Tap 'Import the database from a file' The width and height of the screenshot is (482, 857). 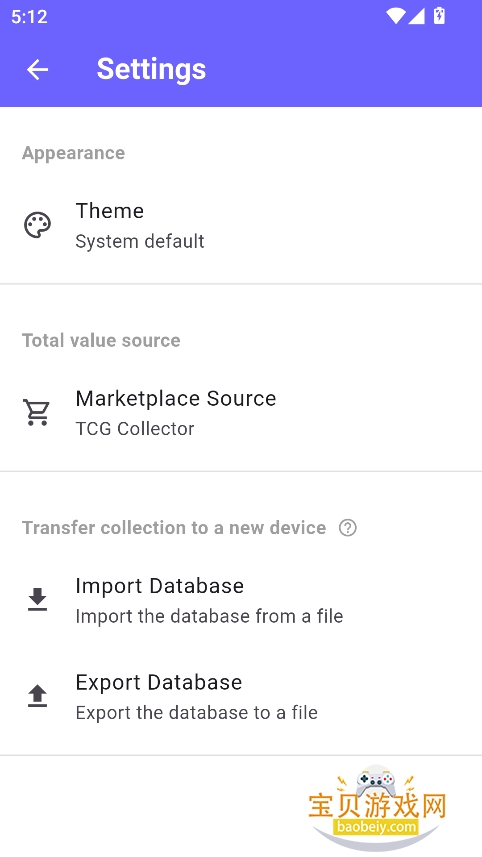click(209, 616)
